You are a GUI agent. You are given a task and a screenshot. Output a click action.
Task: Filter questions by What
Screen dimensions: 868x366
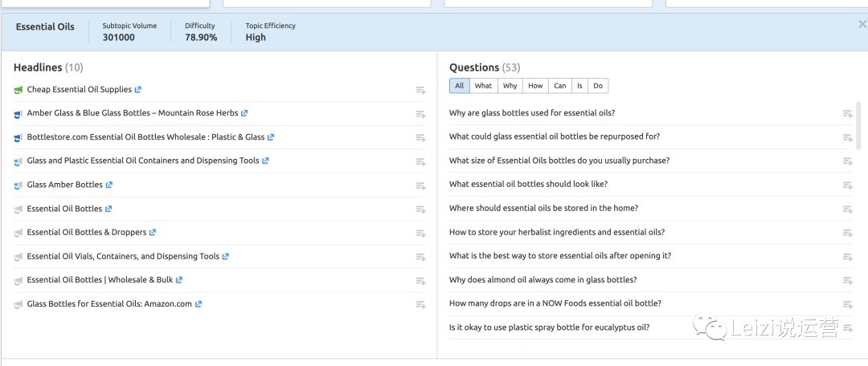coord(483,86)
